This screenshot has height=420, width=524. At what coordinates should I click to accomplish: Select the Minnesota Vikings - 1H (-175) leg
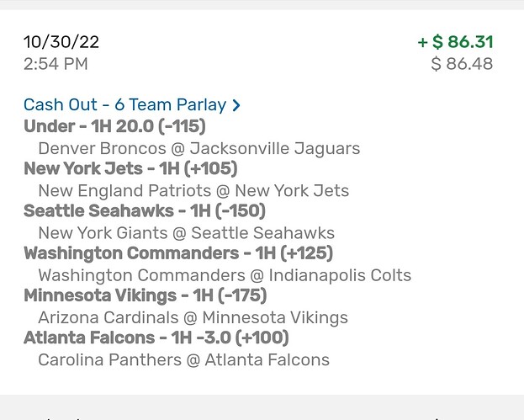click(x=146, y=296)
